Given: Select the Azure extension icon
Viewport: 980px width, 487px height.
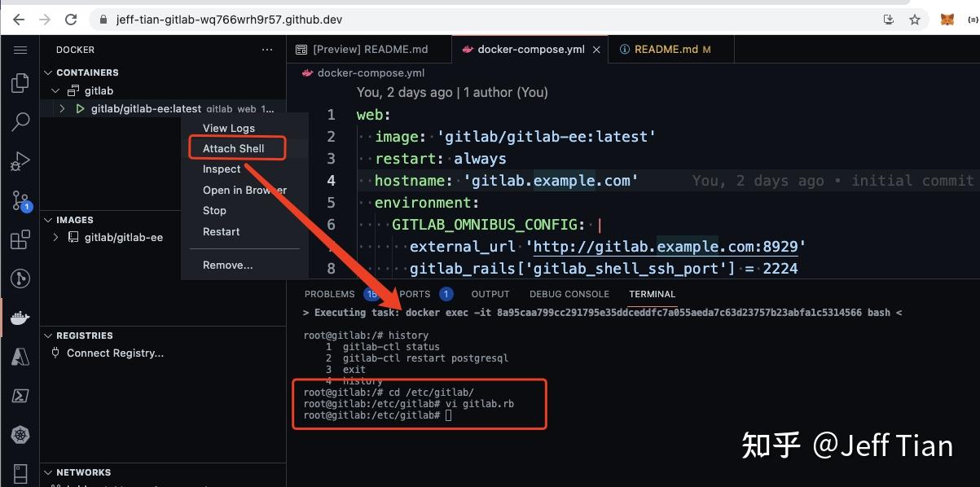Looking at the screenshot, I should (x=20, y=356).
